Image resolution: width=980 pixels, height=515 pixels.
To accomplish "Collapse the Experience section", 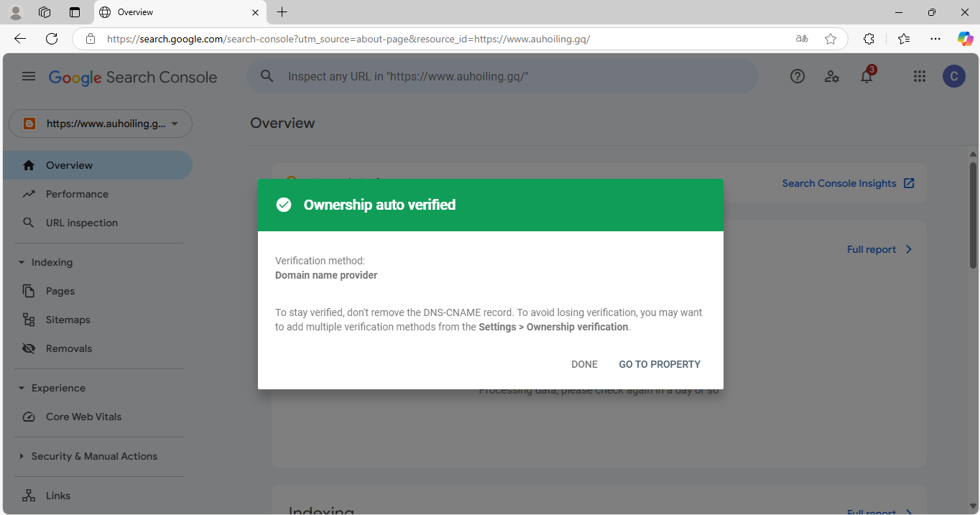I will tap(51, 388).
